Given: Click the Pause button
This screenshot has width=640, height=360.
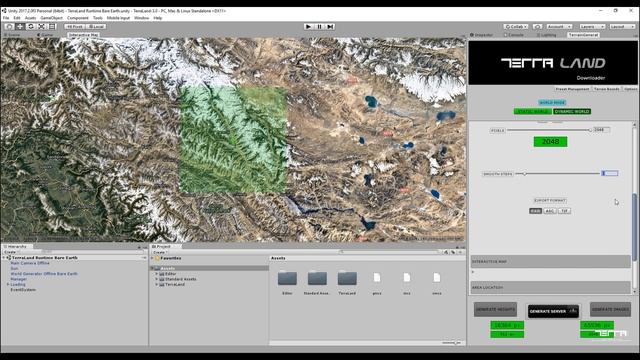Looking at the screenshot, I should 320,27.
